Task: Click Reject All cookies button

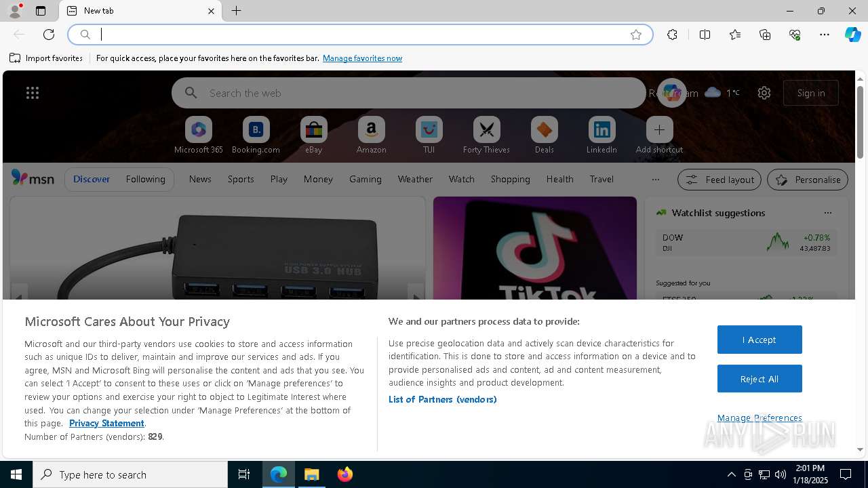Action: pos(759,379)
